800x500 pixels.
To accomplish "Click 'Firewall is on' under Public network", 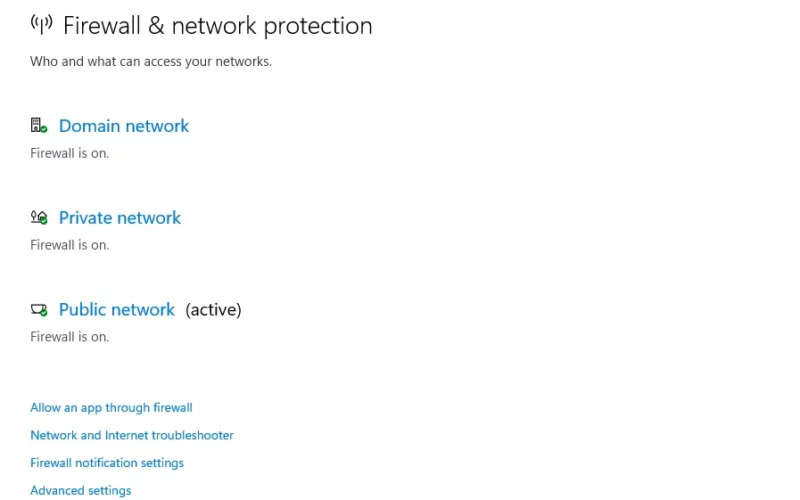I will click(x=69, y=337).
